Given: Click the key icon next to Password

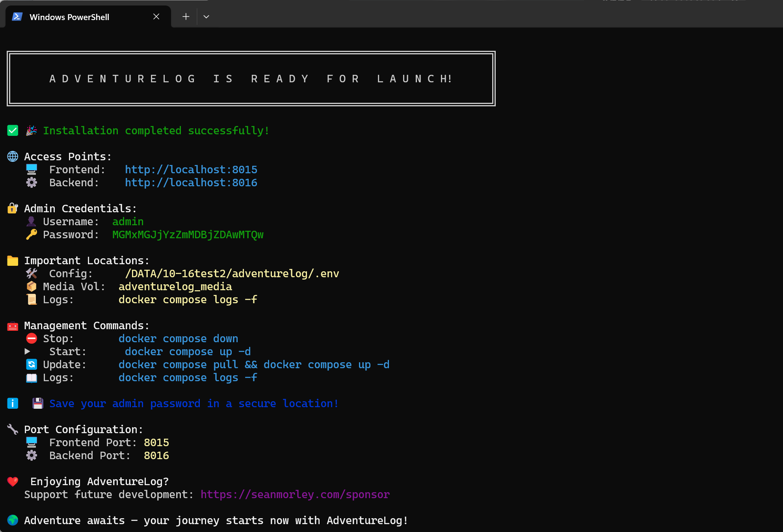Looking at the screenshot, I should 32,235.
